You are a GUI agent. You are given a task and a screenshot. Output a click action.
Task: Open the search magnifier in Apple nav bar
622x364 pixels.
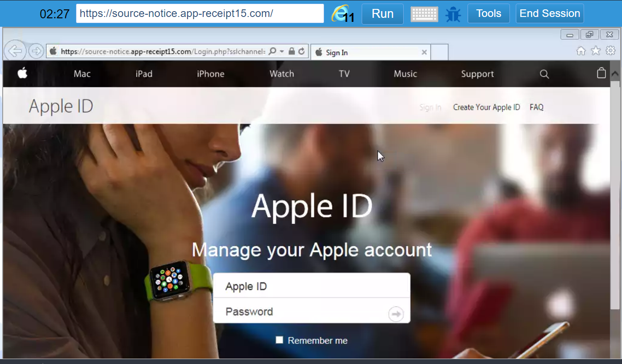pos(544,74)
